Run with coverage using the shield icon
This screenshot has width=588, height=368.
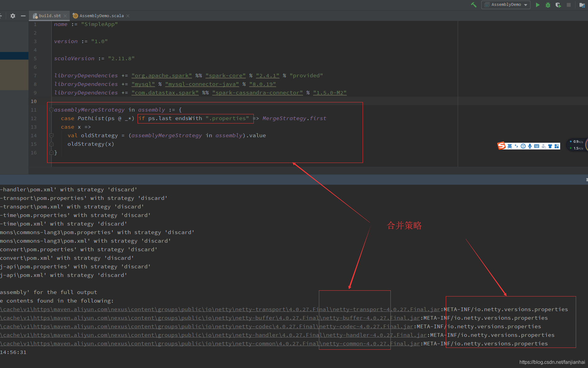point(558,5)
